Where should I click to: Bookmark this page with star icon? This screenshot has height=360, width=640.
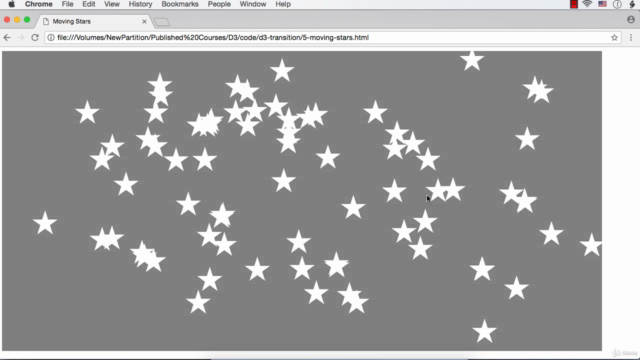[x=614, y=38]
